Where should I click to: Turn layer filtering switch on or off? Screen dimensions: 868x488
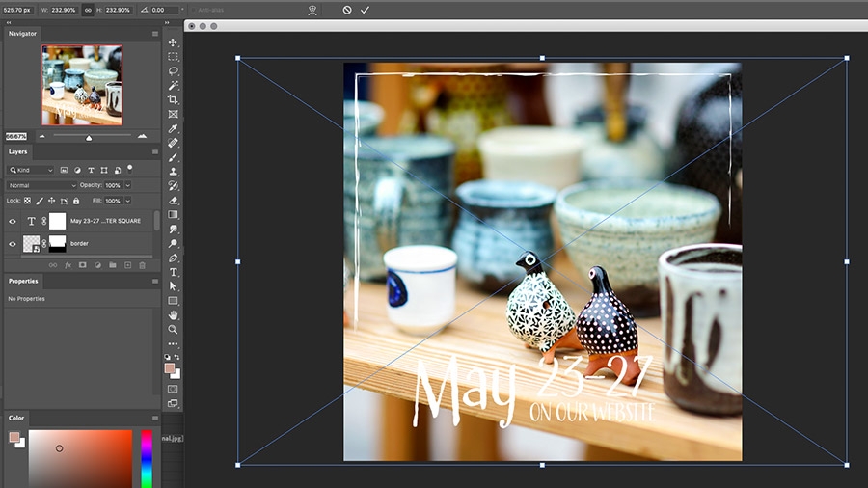(130, 169)
